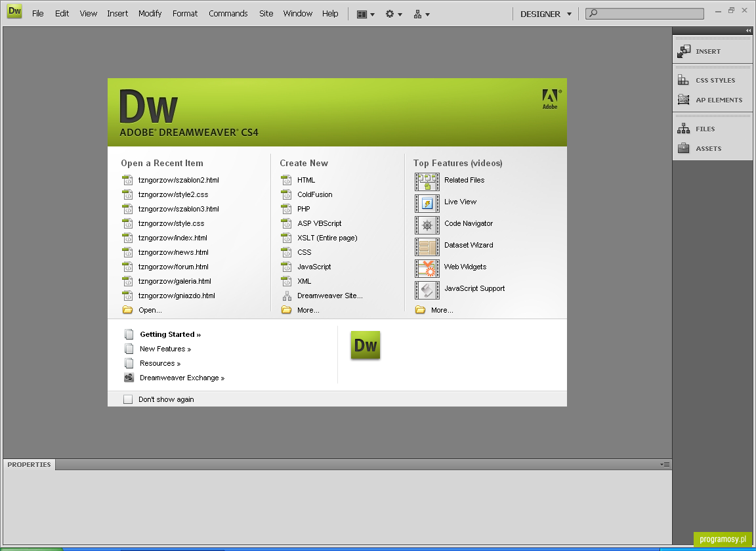Click the Dw icon in the welcome screen footer
The image size is (756, 551).
coord(366,345)
